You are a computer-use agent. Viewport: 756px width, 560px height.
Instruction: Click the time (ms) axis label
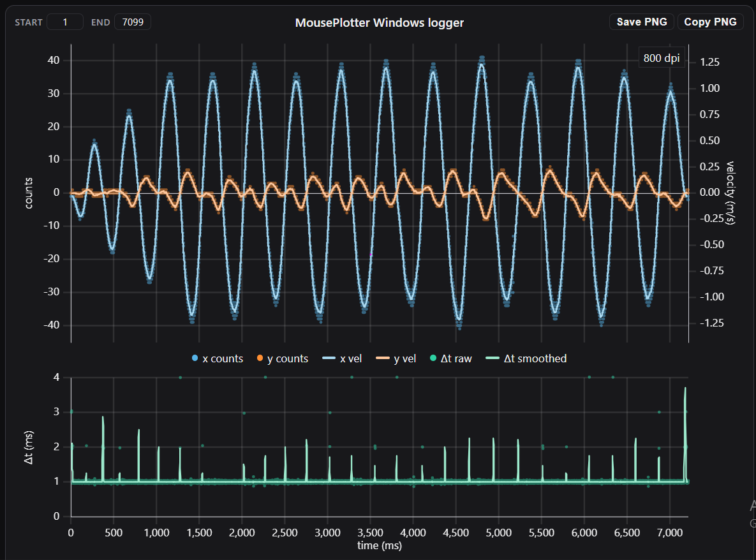[380, 545]
